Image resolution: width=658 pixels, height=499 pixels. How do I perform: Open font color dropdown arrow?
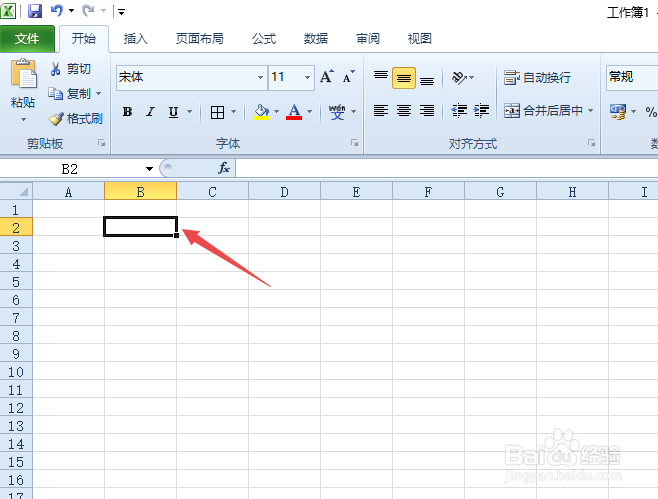310,112
